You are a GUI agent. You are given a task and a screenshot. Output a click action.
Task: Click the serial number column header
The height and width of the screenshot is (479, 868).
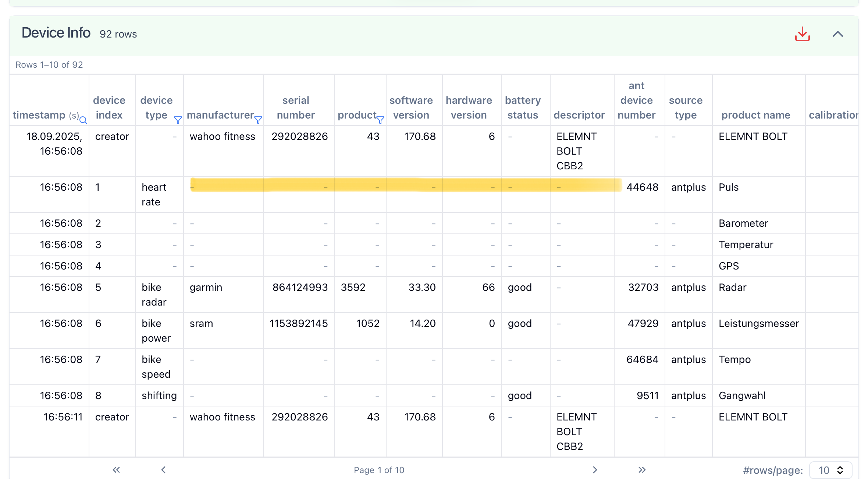[x=296, y=108]
